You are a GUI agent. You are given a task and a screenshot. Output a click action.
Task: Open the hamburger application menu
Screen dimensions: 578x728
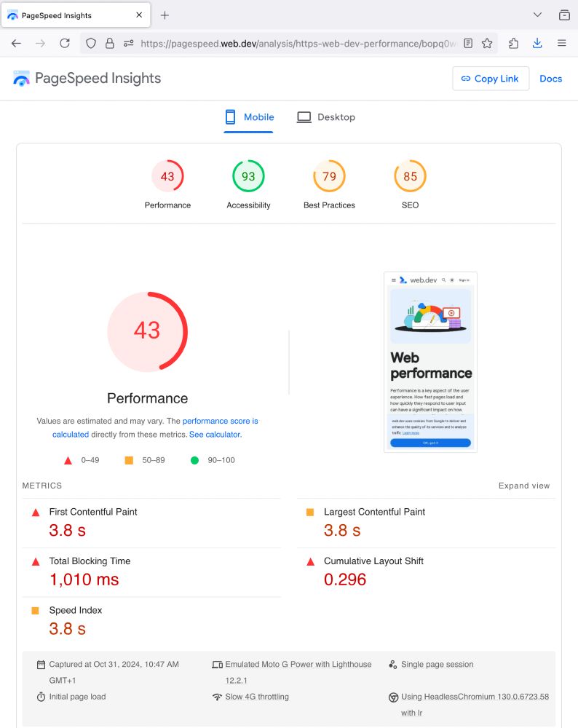pos(562,43)
